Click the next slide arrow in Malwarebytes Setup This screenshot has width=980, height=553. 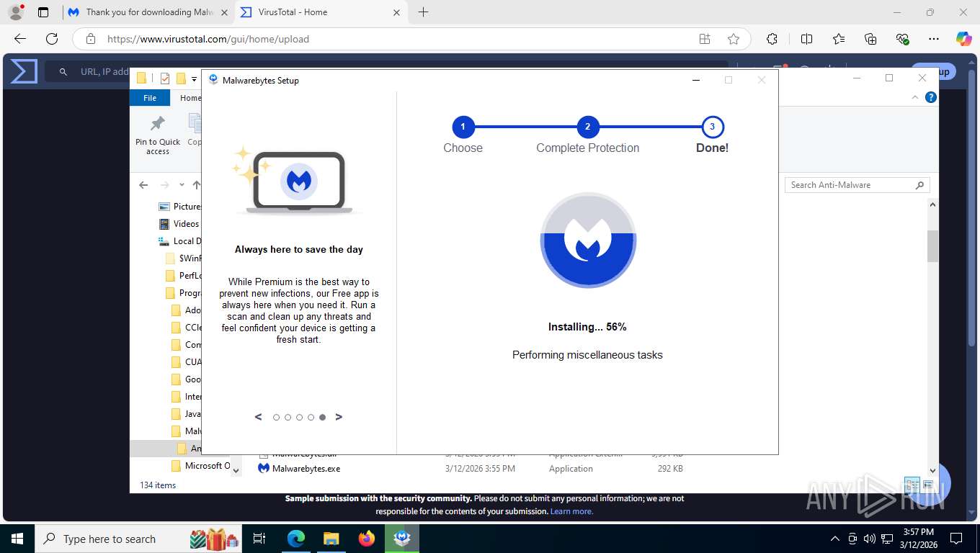(x=339, y=417)
